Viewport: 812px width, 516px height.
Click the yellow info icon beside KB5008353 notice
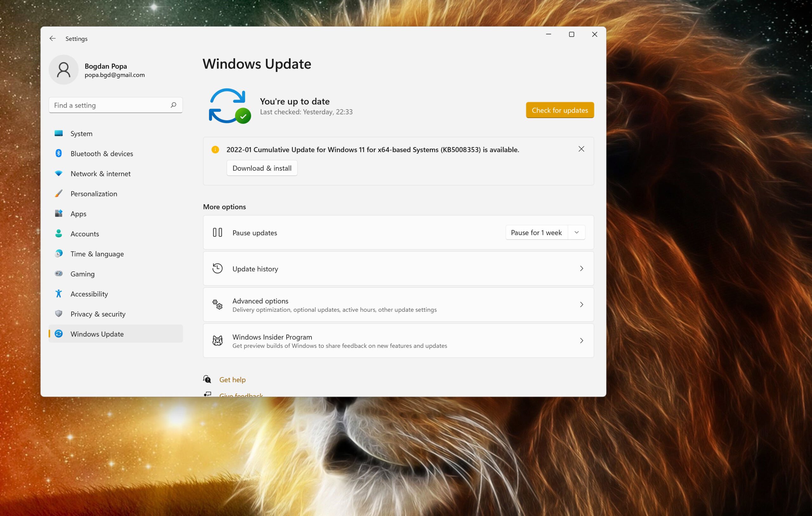[x=215, y=149]
